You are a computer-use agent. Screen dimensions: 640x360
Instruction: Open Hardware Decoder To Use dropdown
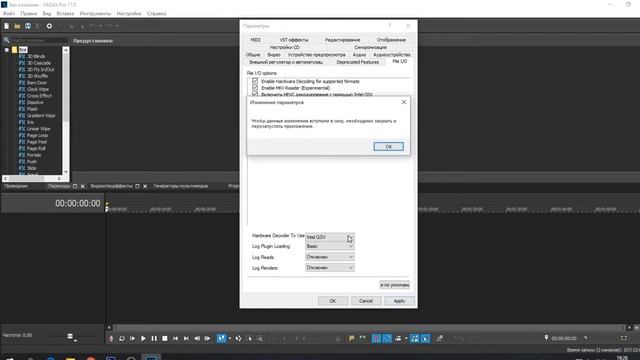coord(330,237)
